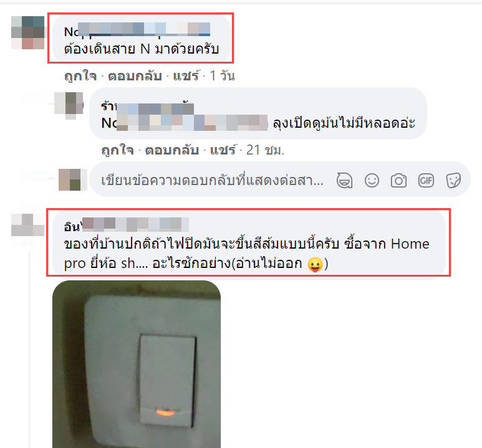The image size is (482, 448).
Task: Share the shop's reply comment
Action: [223, 150]
